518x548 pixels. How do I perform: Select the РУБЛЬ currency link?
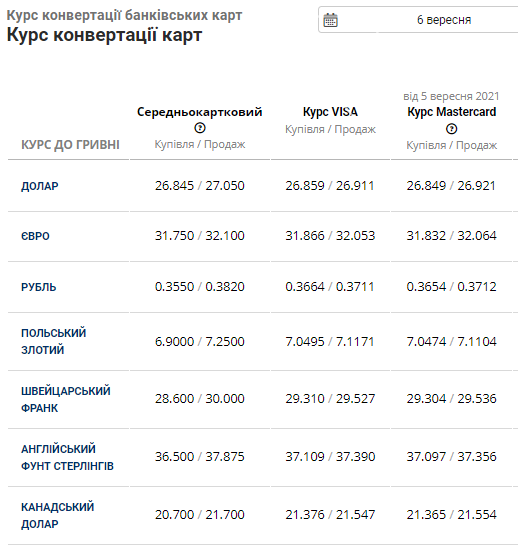(38, 287)
